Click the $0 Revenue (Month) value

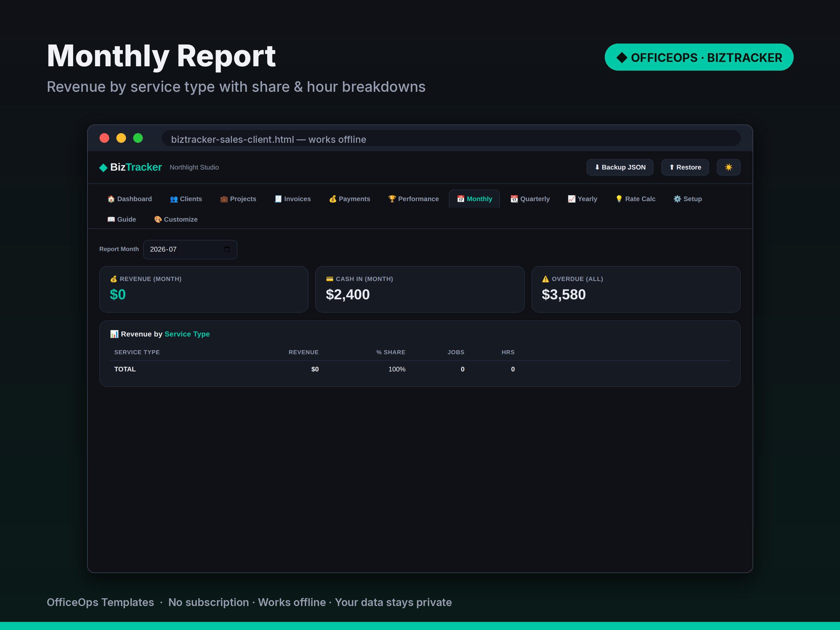(x=118, y=294)
